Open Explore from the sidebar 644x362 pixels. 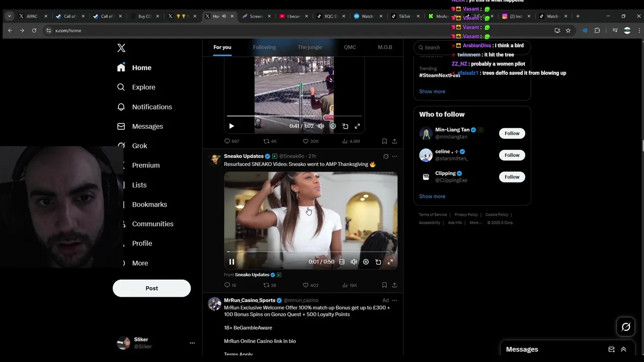click(136, 87)
